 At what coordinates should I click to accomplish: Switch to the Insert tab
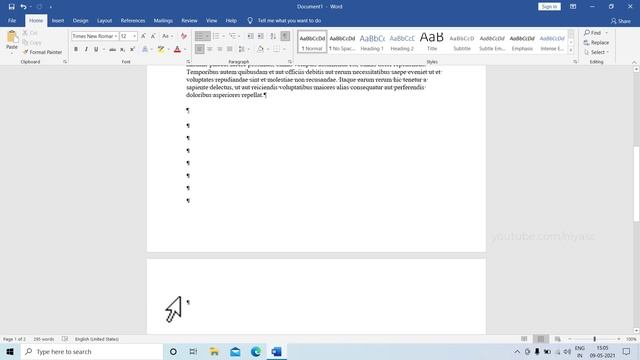(58, 20)
